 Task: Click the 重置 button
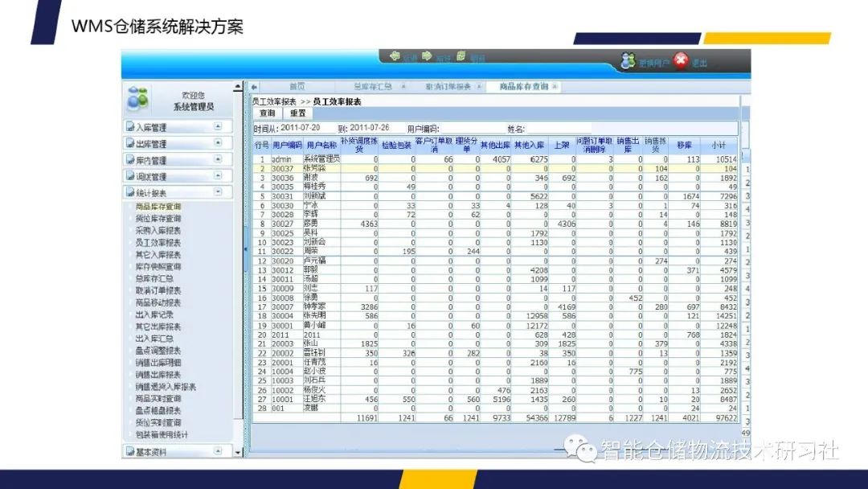[x=297, y=113]
